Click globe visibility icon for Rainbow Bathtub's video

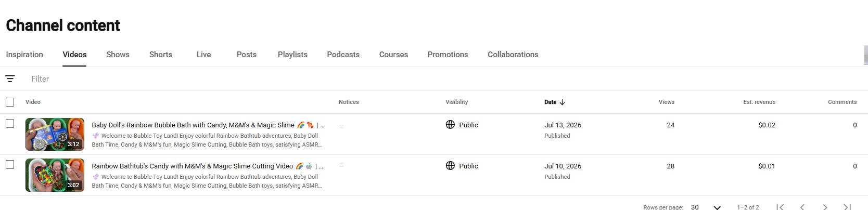point(451,166)
